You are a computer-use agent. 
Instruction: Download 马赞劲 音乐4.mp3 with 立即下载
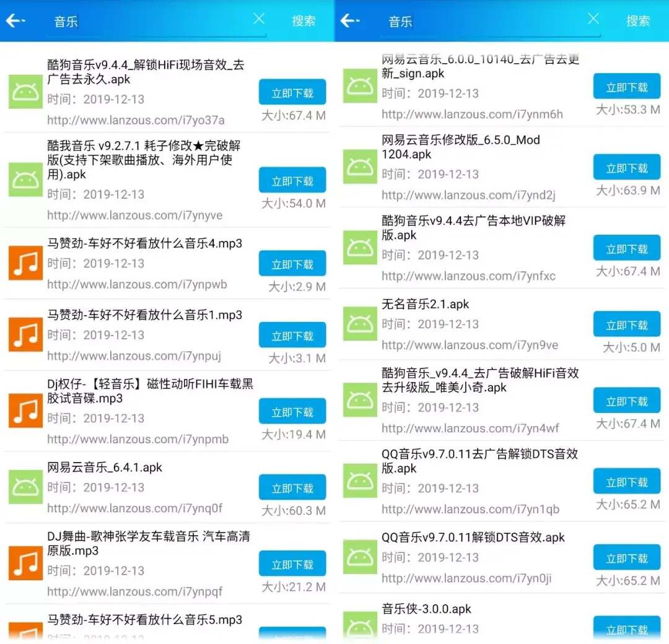292,264
